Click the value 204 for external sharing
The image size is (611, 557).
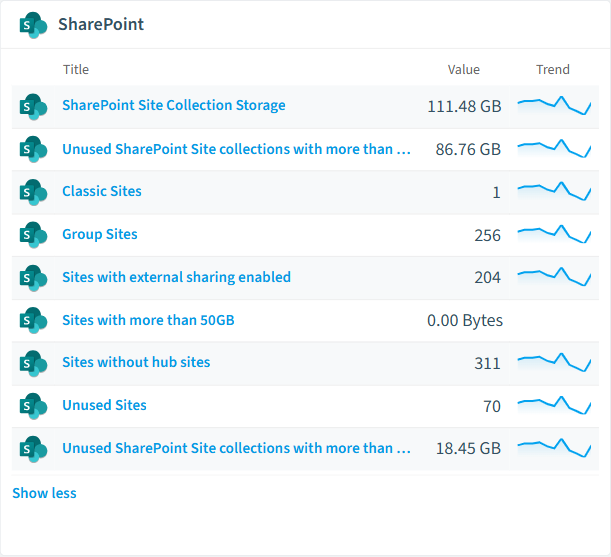pyautogui.click(x=487, y=278)
